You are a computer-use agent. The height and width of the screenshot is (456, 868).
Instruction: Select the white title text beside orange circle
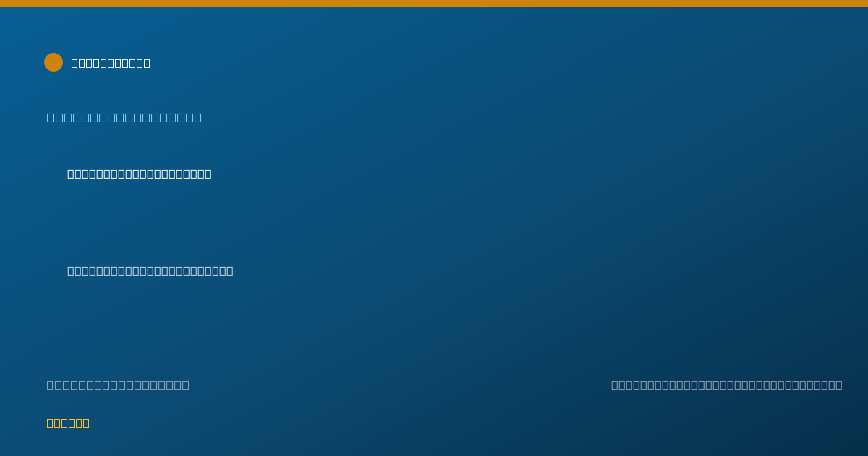(111, 63)
